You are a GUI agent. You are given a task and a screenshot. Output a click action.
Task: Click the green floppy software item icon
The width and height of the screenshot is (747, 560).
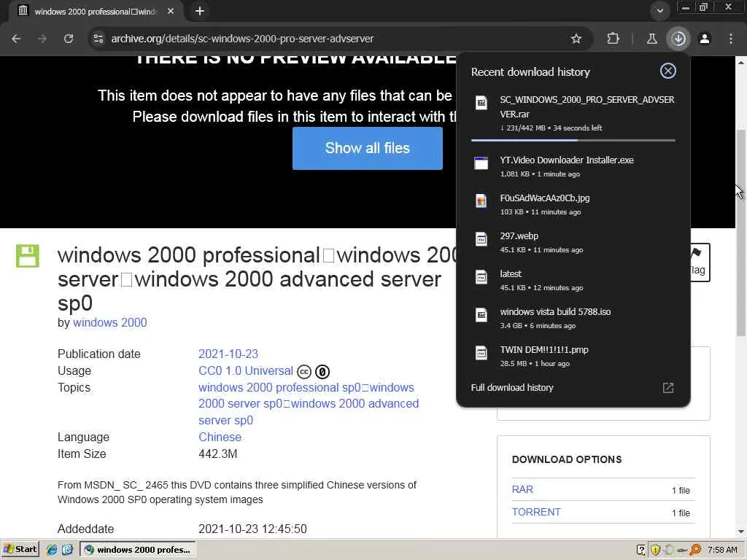coord(28,256)
